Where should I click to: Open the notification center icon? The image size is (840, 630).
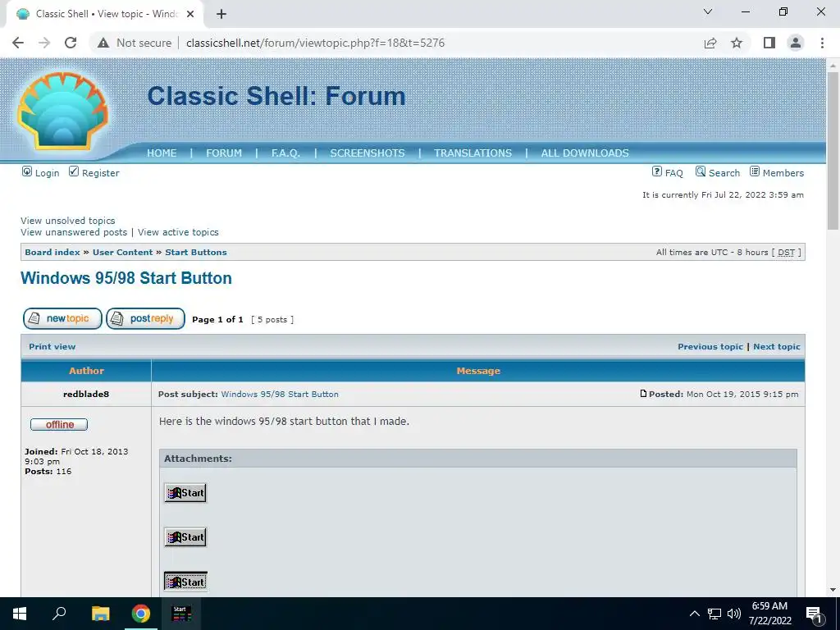pyautogui.click(x=814, y=614)
